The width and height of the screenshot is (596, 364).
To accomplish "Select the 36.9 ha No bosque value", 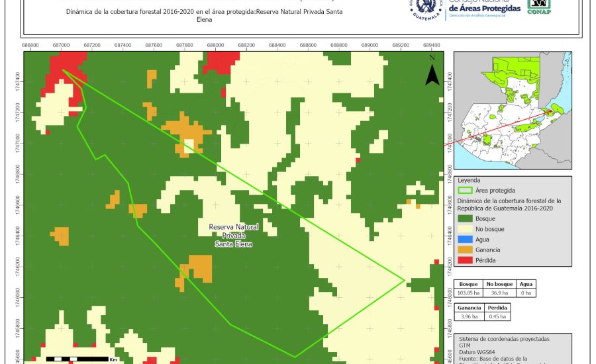I will point(499,293).
